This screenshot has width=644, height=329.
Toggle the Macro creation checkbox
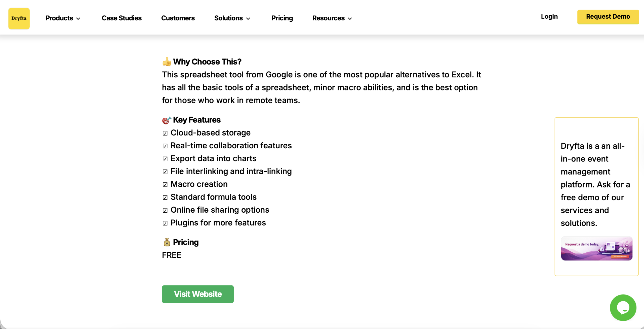click(165, 185)
